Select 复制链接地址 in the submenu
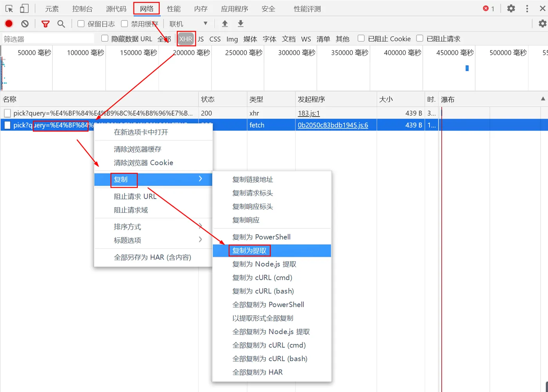Viewport: 548px width, 392px height. (272, 179)
